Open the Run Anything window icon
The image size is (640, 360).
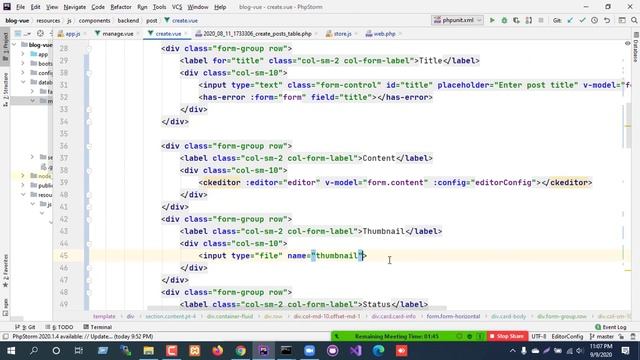click(622, 20)
